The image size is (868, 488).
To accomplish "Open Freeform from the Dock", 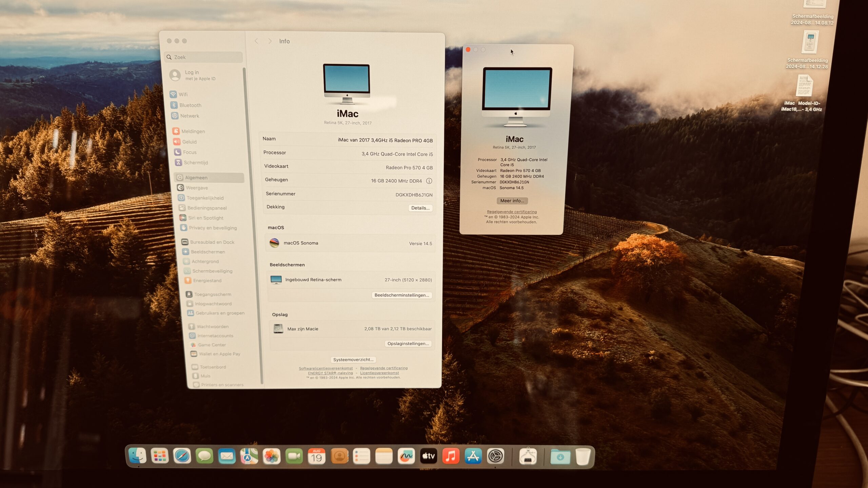I will click(x=406, y=456).
